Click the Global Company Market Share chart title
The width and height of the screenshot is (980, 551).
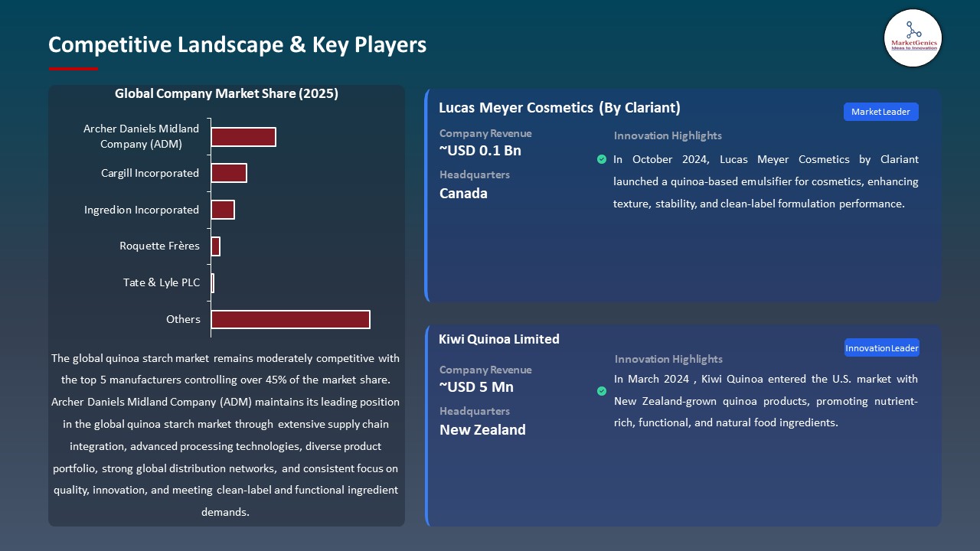tap(227, 93)
